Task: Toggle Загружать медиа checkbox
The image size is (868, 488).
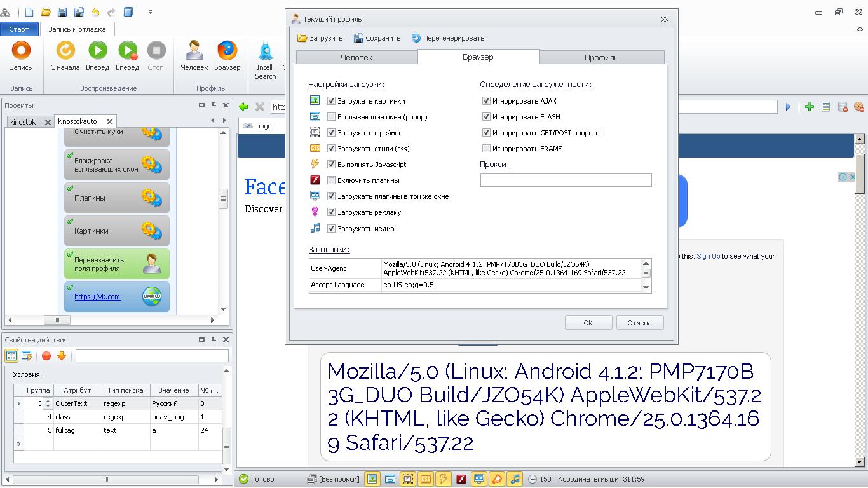Action: [x=331, y=229]
